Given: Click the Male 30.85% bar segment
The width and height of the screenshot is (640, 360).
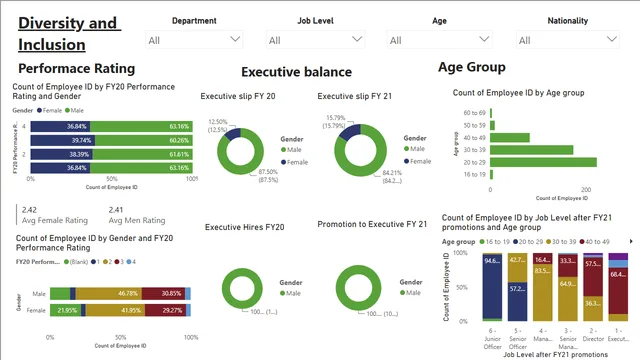Looking at the screenshot, I should click(163, 293).
